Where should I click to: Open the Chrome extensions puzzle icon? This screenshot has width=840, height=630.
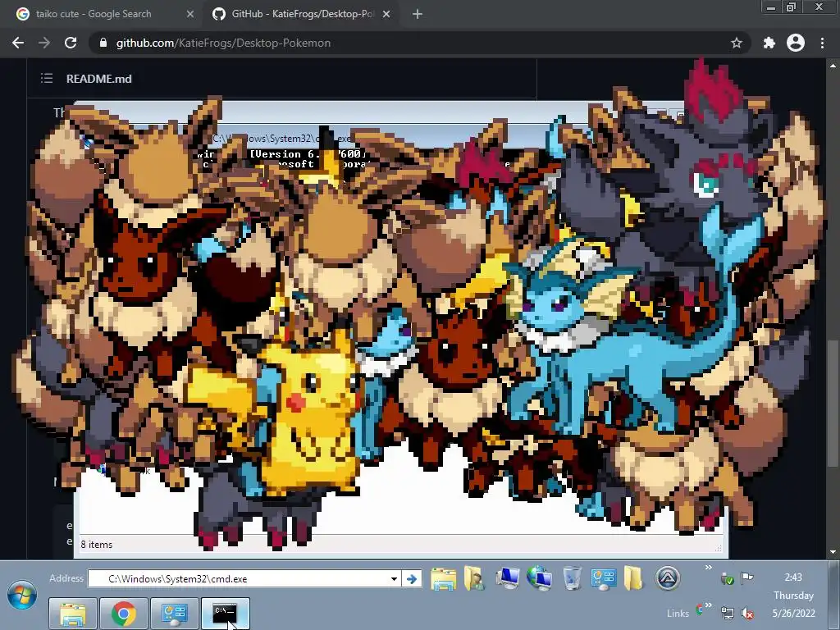tap(769, 43)
